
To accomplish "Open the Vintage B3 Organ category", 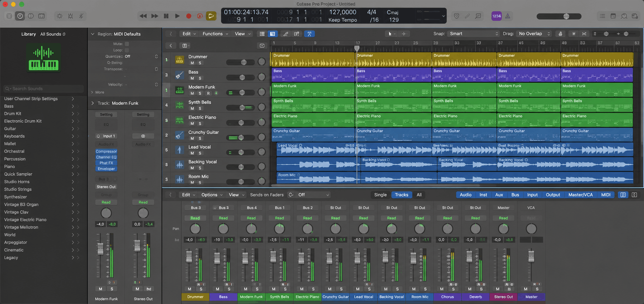I will pyautogui.click(x=42, y=205).
